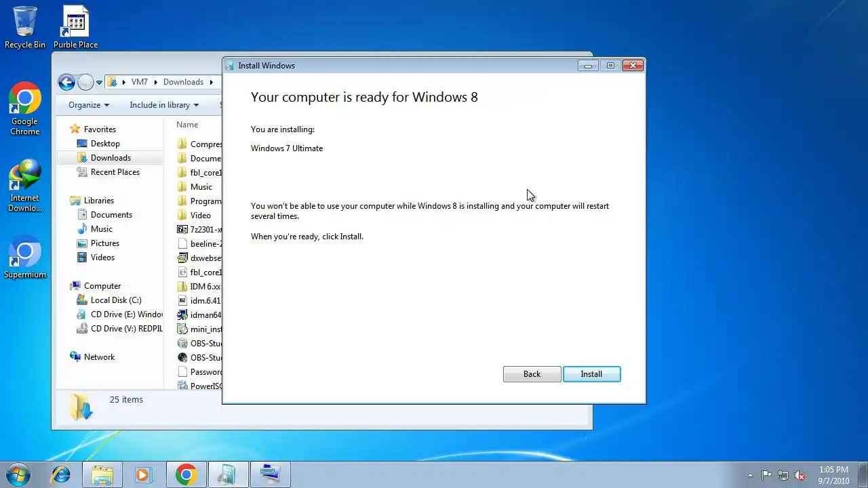Image resolution: width=868 pixels, height=488 pixels.
Task: Launch Internet Explorer from taskbar
Action: click(60, 474)
